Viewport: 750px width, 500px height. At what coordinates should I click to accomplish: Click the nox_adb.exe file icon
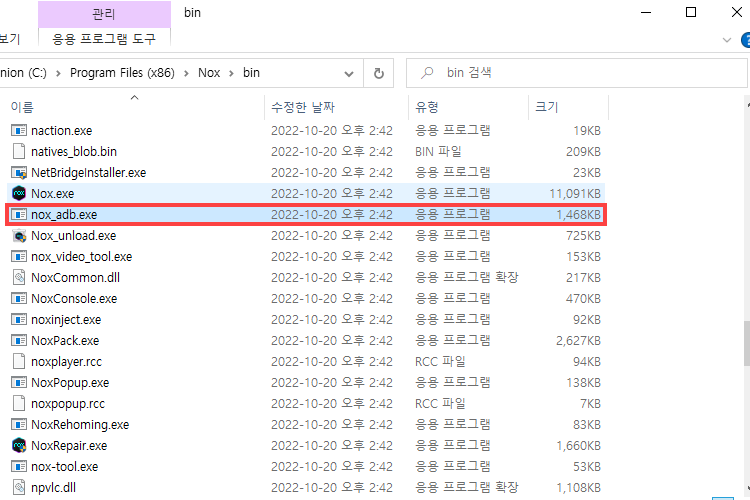[x=19, y=214]
